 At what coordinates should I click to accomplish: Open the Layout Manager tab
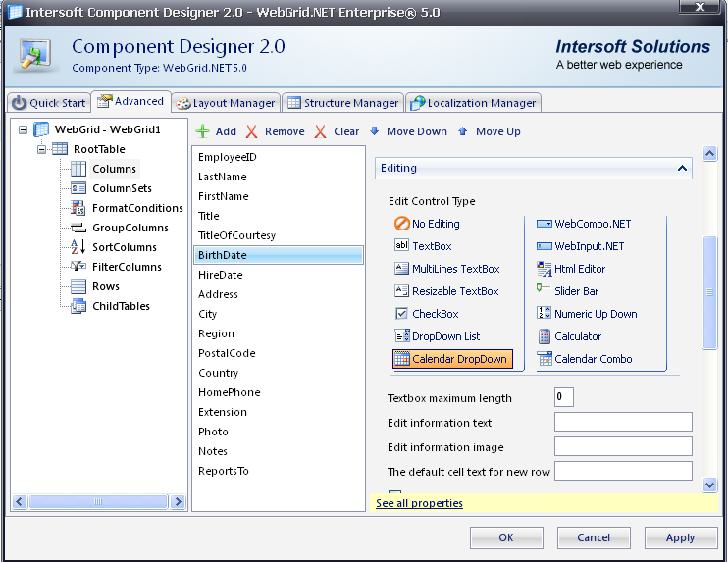click(x=226, y=103)
